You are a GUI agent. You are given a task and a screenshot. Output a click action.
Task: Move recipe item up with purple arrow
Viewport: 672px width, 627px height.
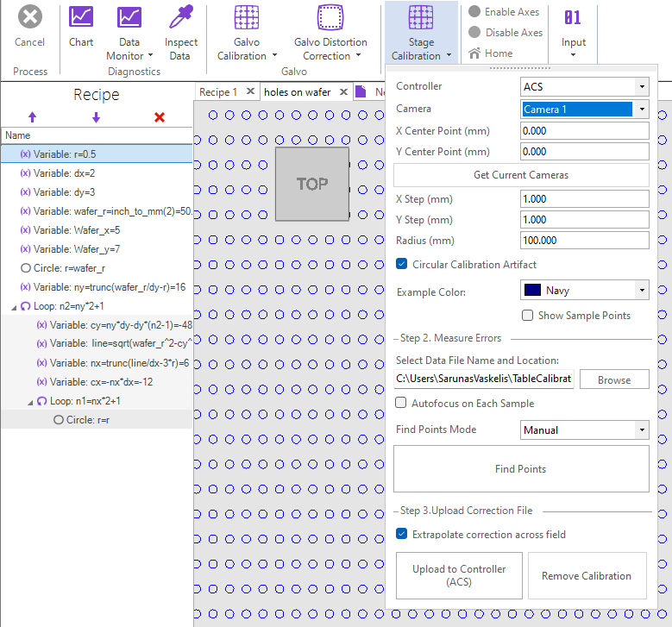(x=33, y=117)
